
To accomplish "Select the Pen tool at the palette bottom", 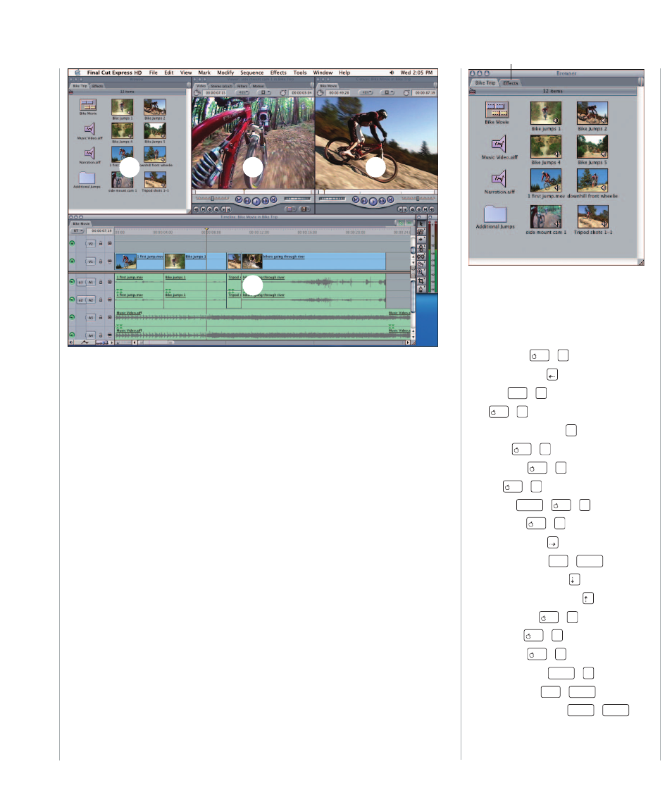I will pos(421,289).
